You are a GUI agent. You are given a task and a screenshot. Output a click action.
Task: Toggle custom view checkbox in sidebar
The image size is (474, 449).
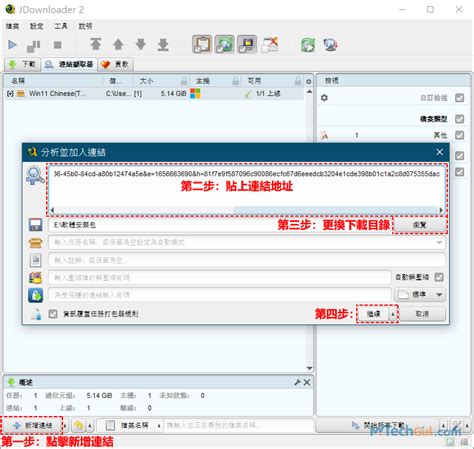point(460,98)
